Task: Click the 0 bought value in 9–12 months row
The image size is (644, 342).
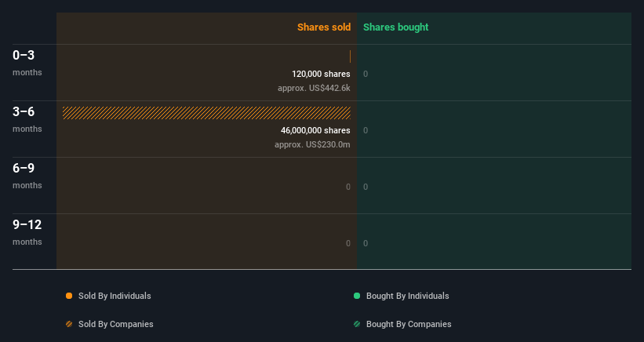Action: pos(366,243)
